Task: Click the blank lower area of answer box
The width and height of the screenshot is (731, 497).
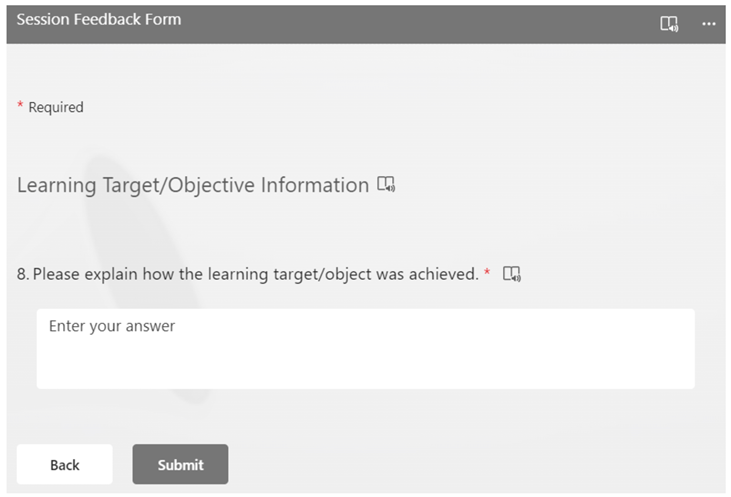Action: [x=365, y=370]
